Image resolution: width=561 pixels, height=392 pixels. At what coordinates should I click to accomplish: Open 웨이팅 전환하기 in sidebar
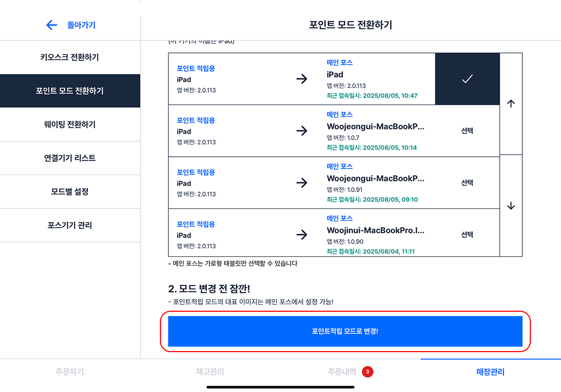pyautogui.click(x=70, y=124)
